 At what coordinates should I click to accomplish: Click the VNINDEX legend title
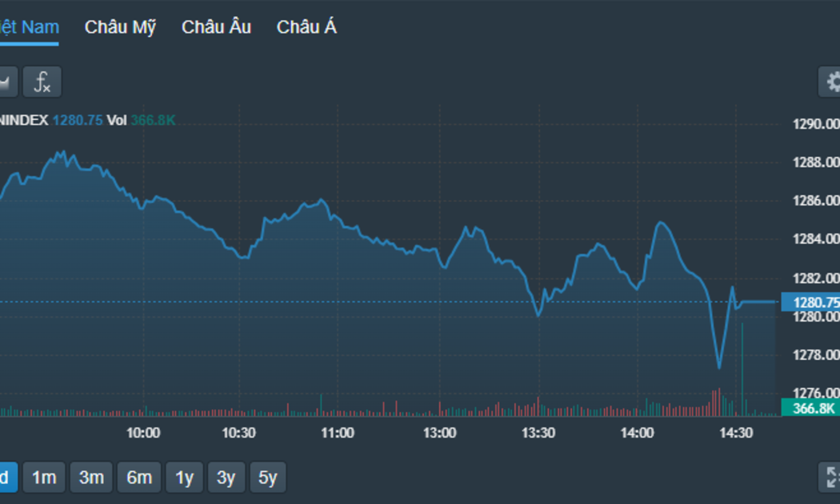click(x=24, y=120)
